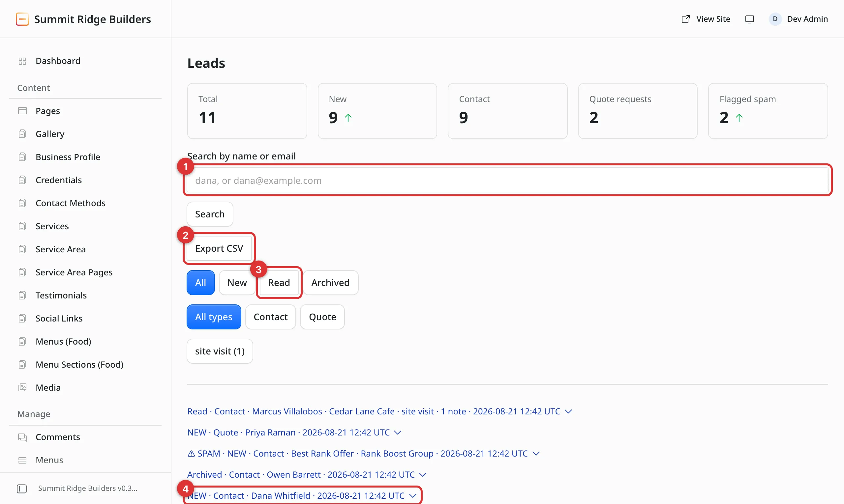This screenshot has width=844, height=504.
Task: Focus the search by name or email field
Action: point(507,180)
